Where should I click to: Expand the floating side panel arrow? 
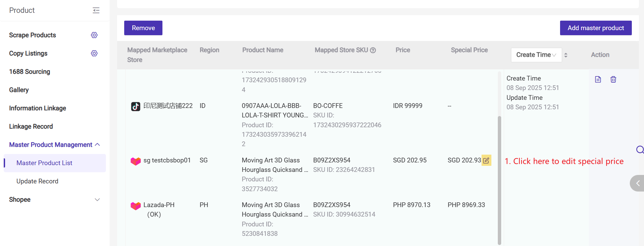[638, 183]
